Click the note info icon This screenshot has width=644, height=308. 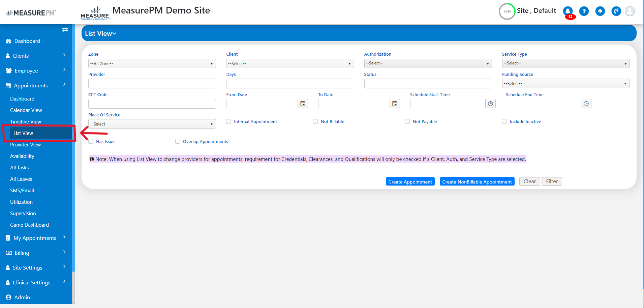point(92,159)
